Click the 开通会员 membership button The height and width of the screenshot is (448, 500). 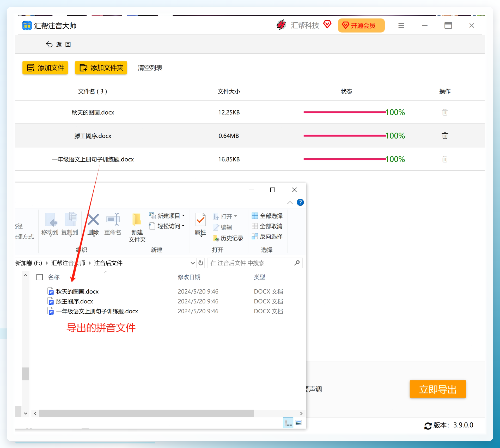tap(361, 26)
